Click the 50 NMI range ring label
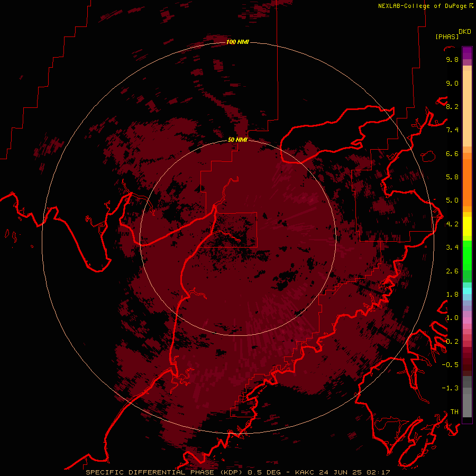The image size is (476, 476). 237,140
